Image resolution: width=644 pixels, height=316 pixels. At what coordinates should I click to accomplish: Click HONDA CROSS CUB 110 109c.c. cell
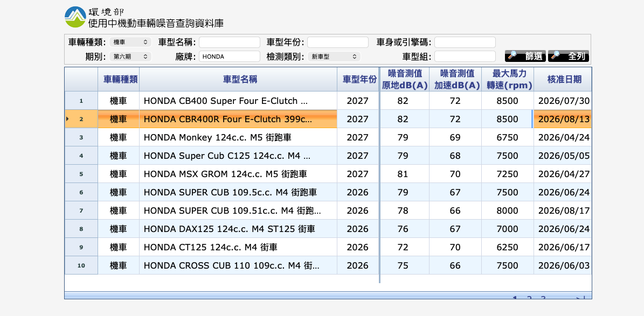tap(238, 265)
